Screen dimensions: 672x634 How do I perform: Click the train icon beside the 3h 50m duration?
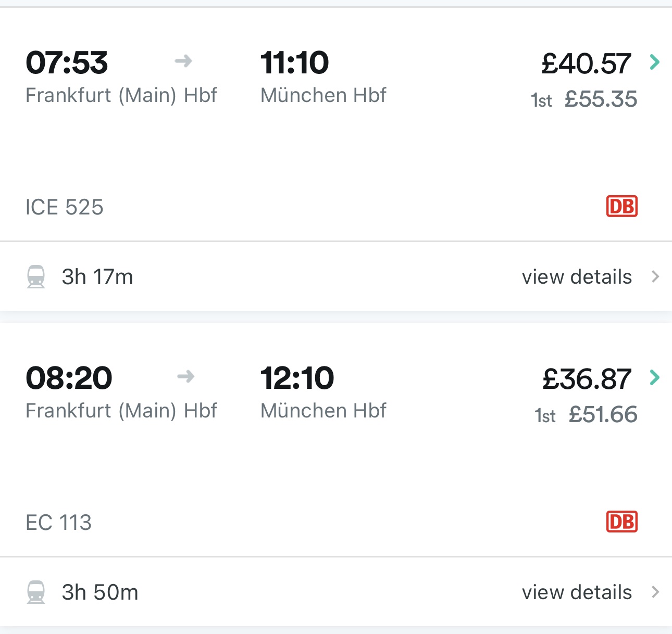(x=36, y=592)
